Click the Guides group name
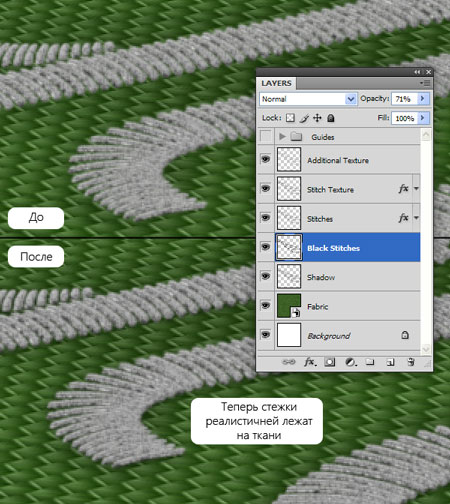Image resolution: width=450 pixels, height=504 pixels. 323,137
